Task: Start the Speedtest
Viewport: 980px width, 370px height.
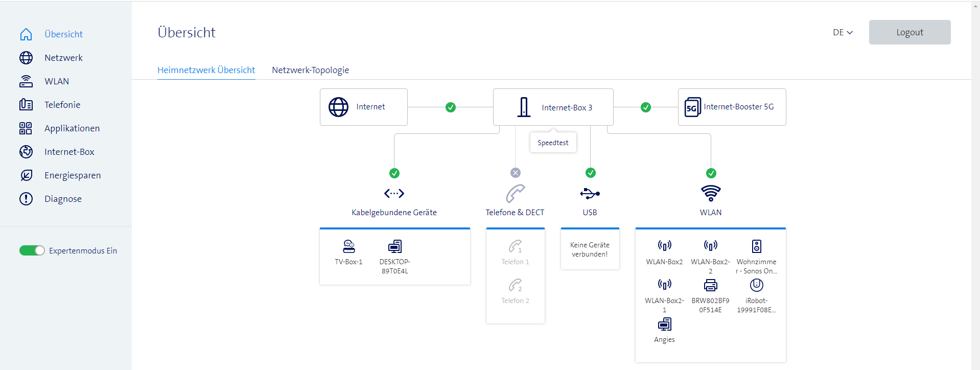Action: 553,143
